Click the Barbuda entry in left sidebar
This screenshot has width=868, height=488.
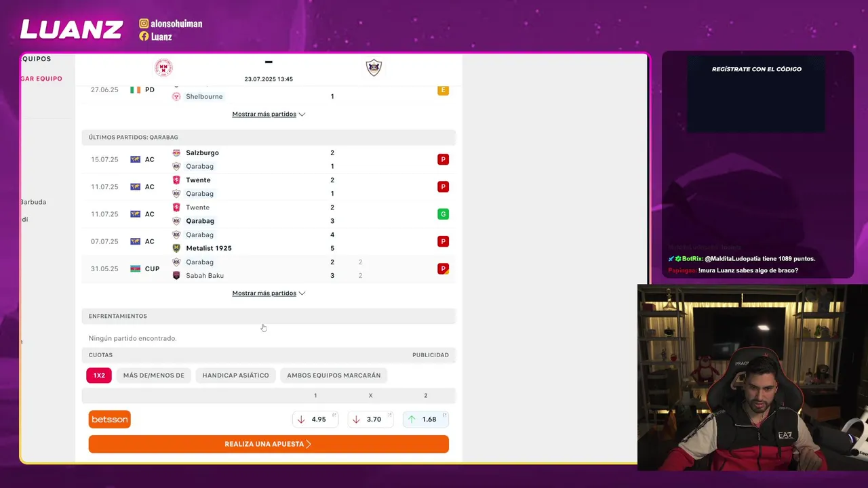point(33,202)
